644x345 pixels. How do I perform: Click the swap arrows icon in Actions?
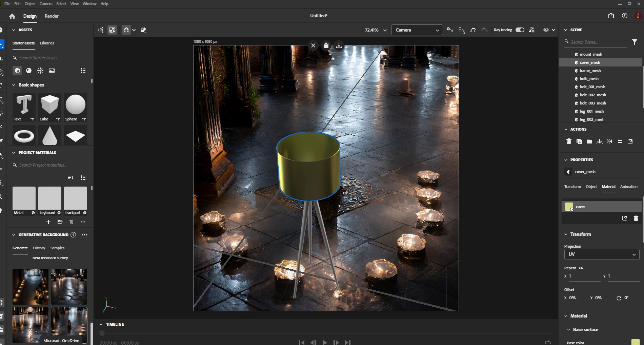pos(620,141)
